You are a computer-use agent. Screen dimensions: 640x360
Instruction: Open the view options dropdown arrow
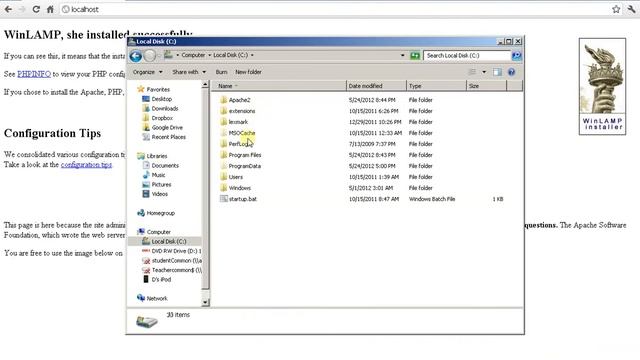point(484,72)
